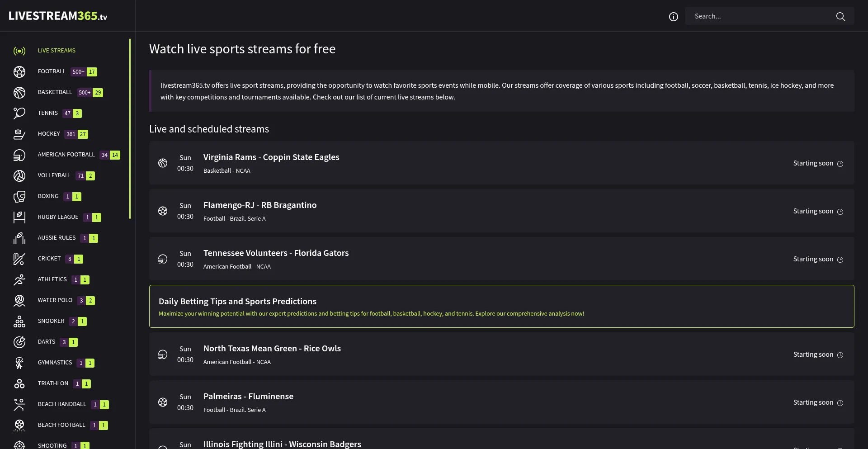Select American Football in sidebar
Image resolution: width=868 pixels, height=449 pixels.
[66, 155]
